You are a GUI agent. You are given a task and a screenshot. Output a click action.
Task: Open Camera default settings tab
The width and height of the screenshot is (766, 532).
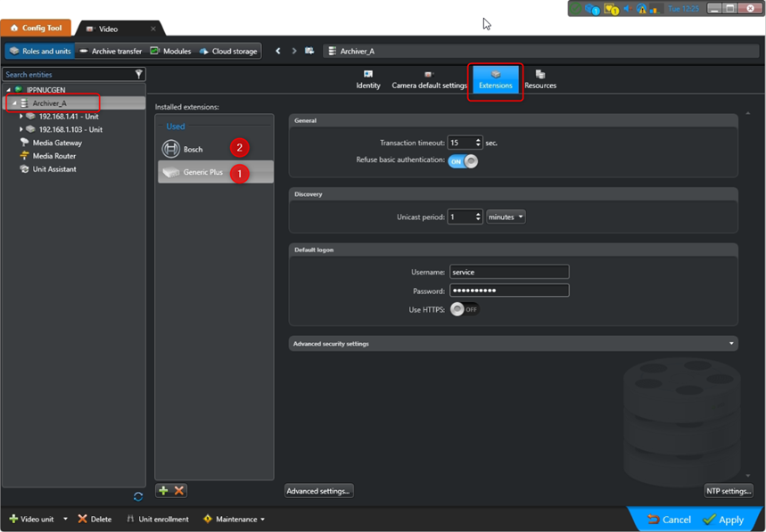430,79
